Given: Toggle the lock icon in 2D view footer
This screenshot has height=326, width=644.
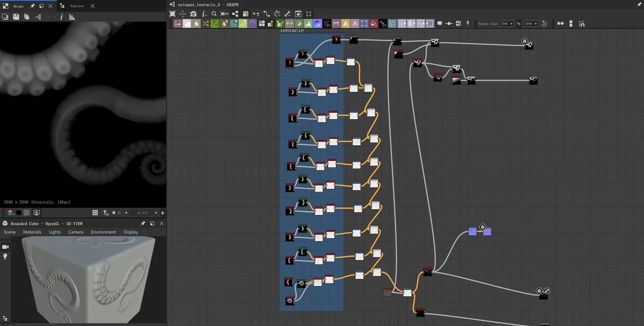Looking at the screenshot, I should 162,213.
